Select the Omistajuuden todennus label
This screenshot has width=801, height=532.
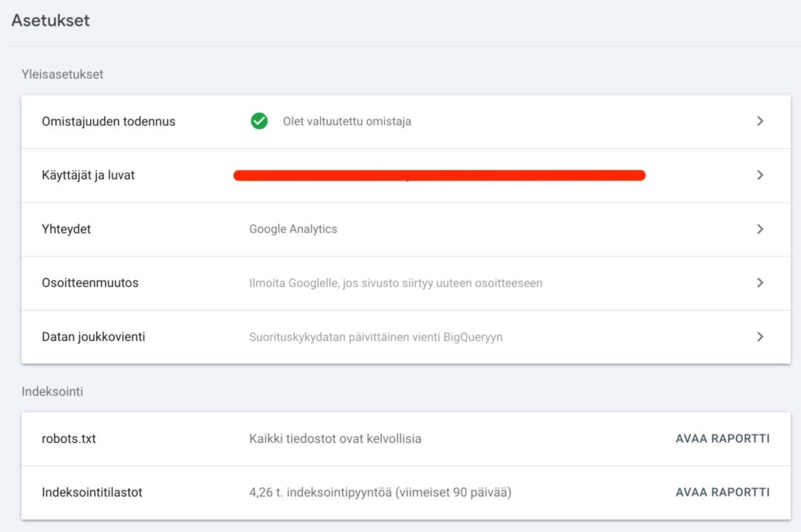[x=108, y=121]
